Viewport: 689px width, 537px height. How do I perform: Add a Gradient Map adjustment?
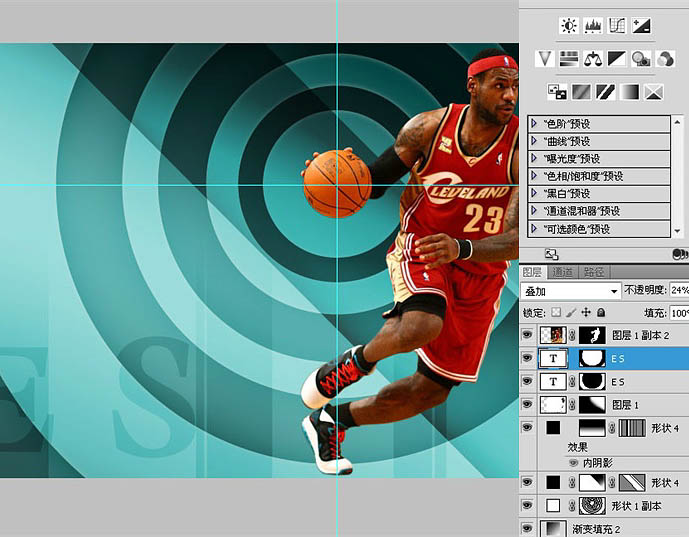(629, 92)
